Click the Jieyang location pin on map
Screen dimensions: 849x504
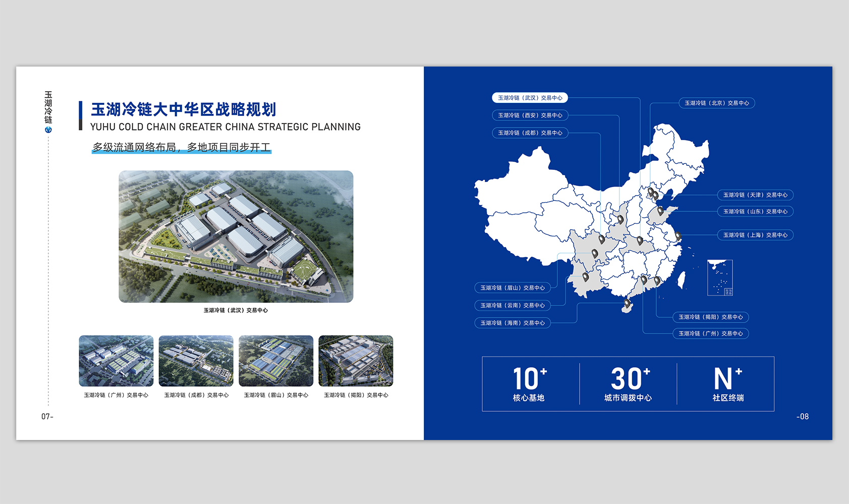tap(657, 280)
